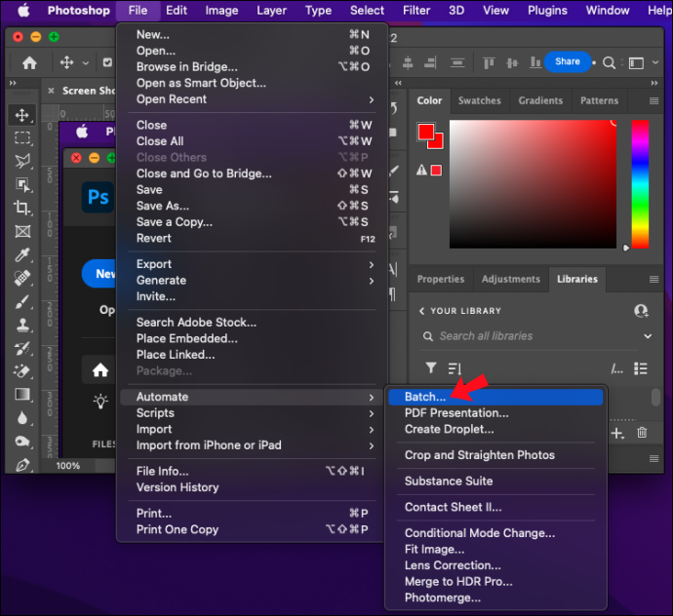Select the Eyedropper tool

pos(22,254)
